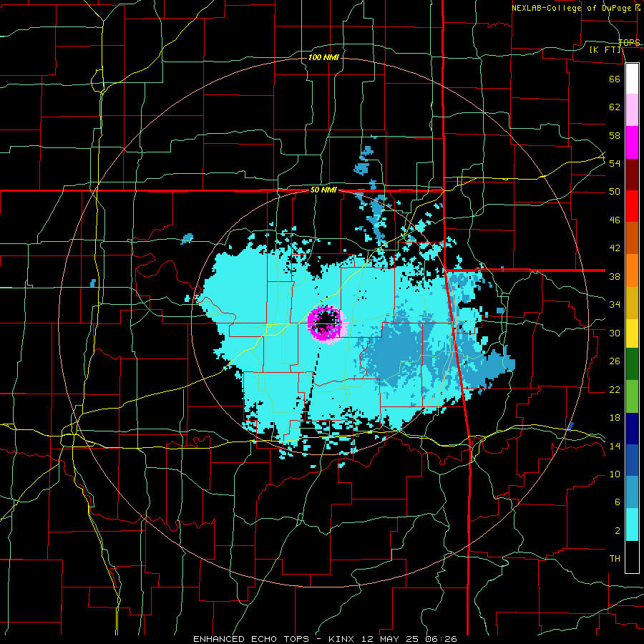
Task: Click the navy blue legend swatch
Action: tap(632, 429)
